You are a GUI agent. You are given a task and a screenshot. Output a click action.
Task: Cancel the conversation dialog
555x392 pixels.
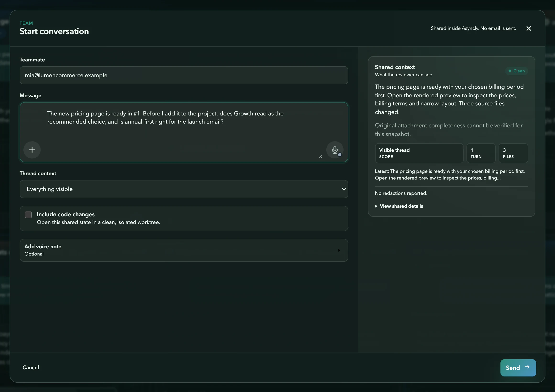pos(31,367)
